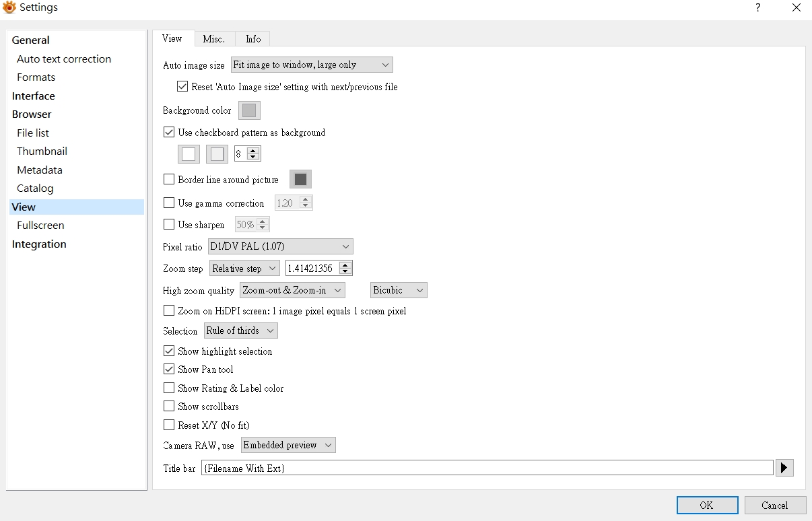The width and height of the screenshot is (812, 521).
Task: Enable Use gamma correction
Action: point(169,203)
